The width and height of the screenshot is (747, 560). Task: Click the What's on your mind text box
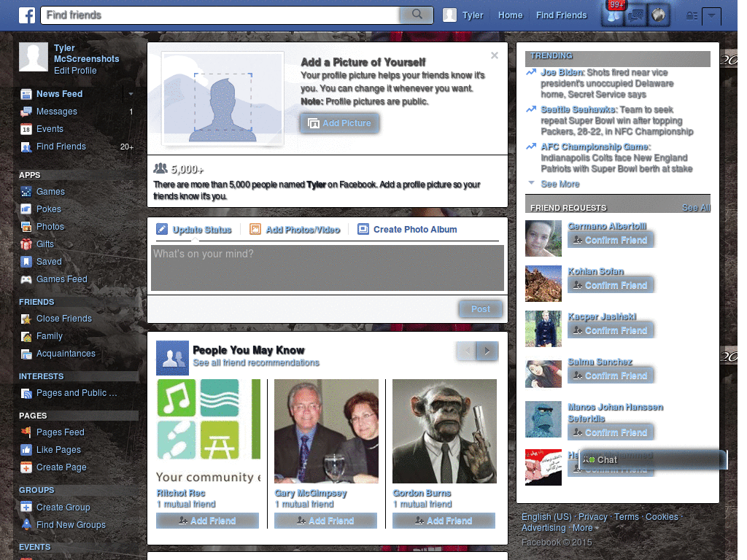(x=328, y=268)
